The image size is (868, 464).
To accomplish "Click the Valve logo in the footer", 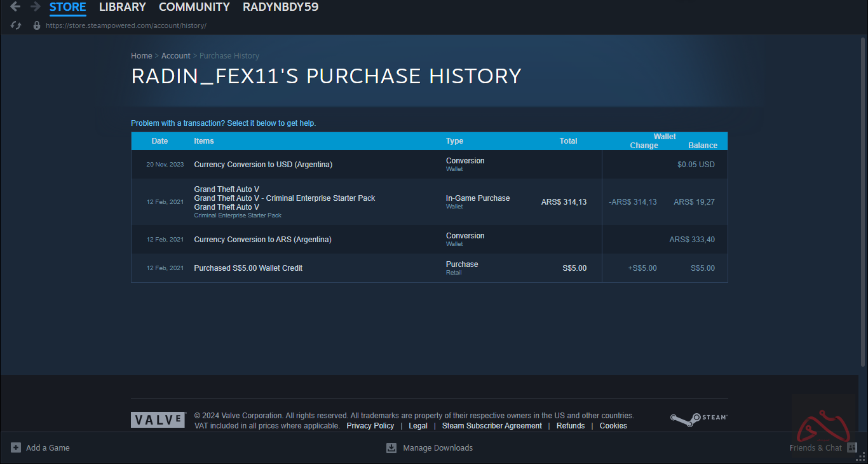I will point(158,420).
